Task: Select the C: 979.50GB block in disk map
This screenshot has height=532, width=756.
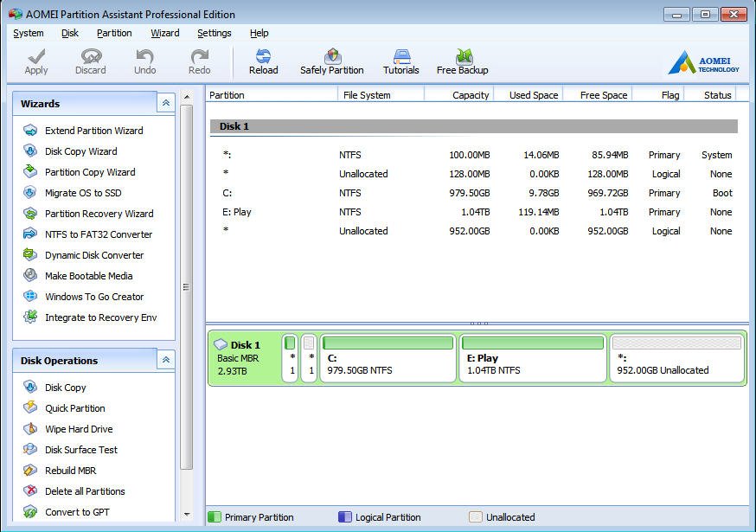Action: (x=388, y=358)
